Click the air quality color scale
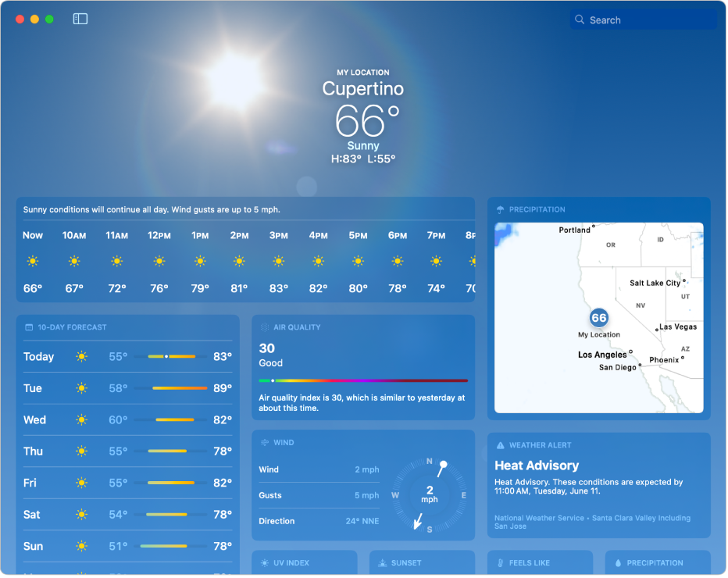728x578 pixels. (363, 381)
